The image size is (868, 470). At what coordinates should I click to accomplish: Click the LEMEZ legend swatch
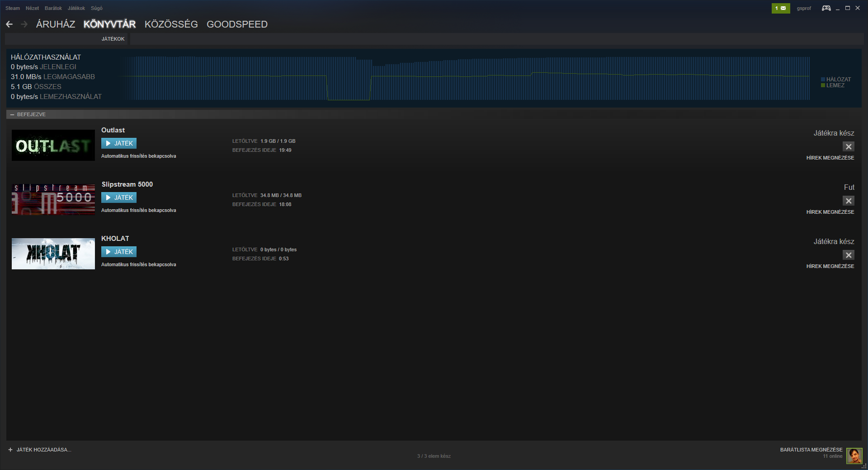pyautogui.click(x=823, y=85)
